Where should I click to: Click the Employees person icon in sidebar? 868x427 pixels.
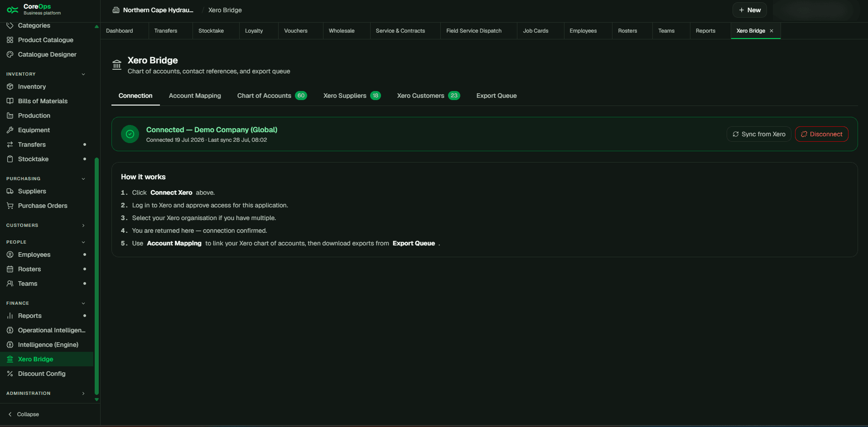pyautogui.click(x=10, y=254)
